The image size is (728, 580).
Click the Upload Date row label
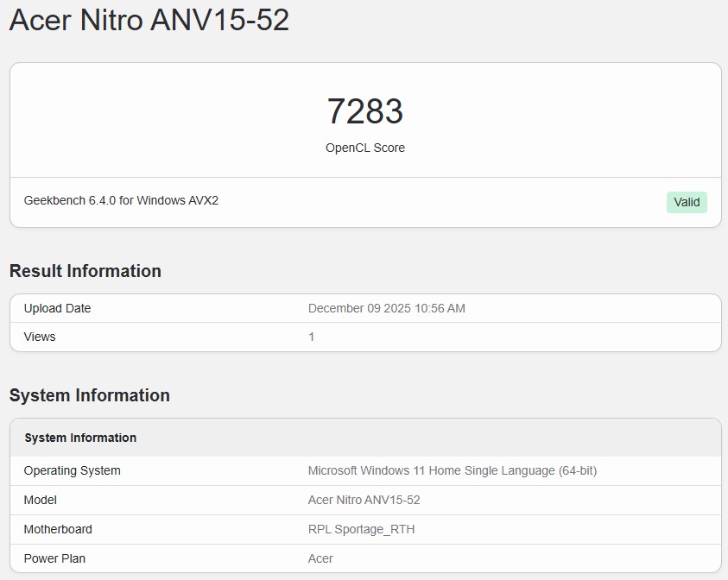(x=57, y=308)
